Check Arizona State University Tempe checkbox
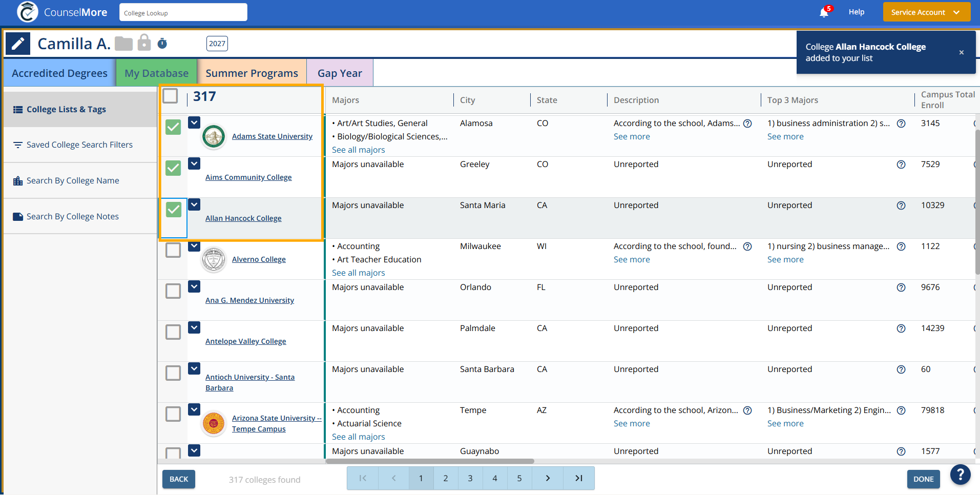The height and width of the screenshot is (495, 980). point(173,414)
